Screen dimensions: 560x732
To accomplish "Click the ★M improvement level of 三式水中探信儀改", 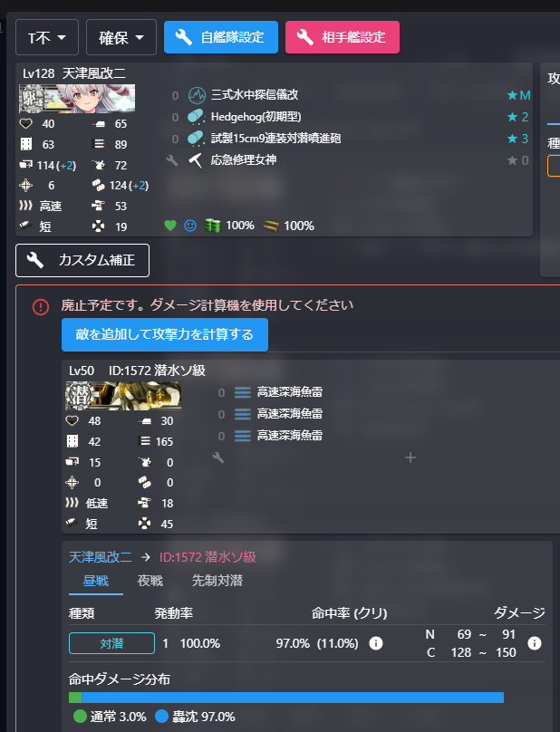I will coord(518,95).
